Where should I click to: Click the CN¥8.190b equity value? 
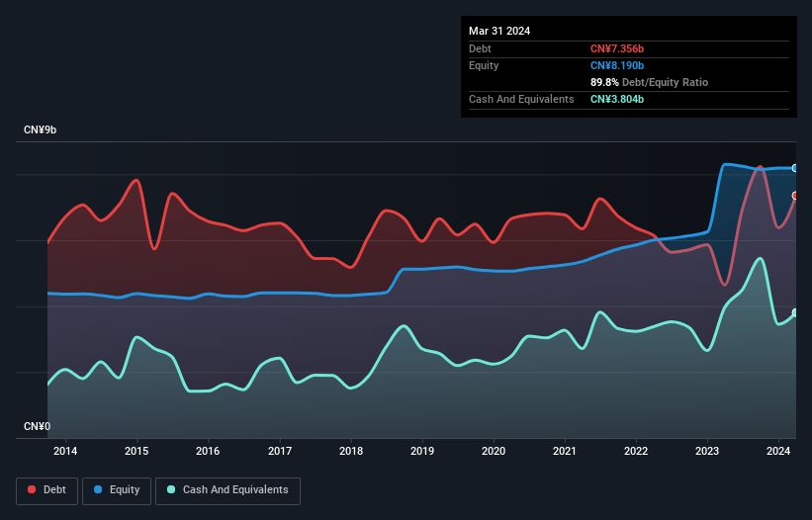617,65
